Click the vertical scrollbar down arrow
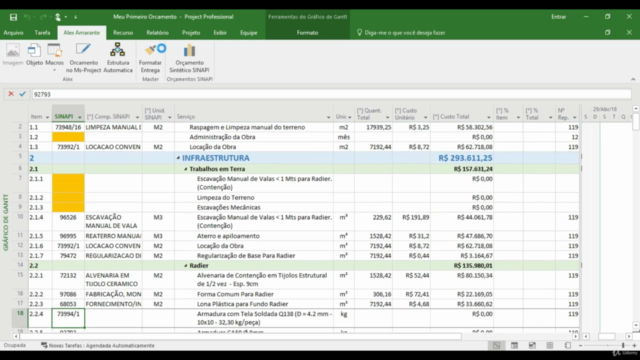640x360 pixels. pyautogui.click(x=636, y=326)
